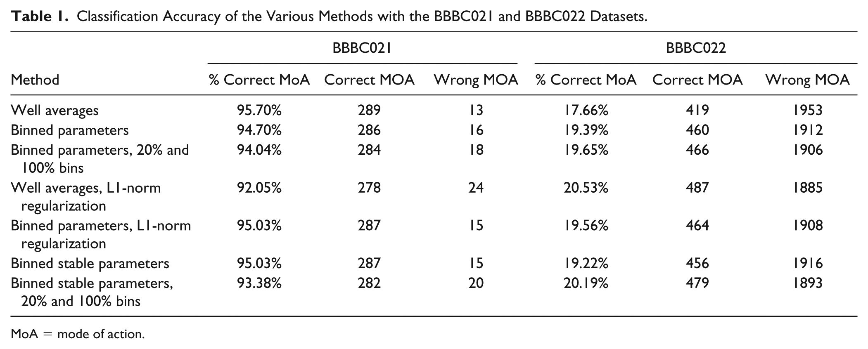Select the Binned parameters row label
The height and width of the screenshot is (349, 868).
[70, 130]
